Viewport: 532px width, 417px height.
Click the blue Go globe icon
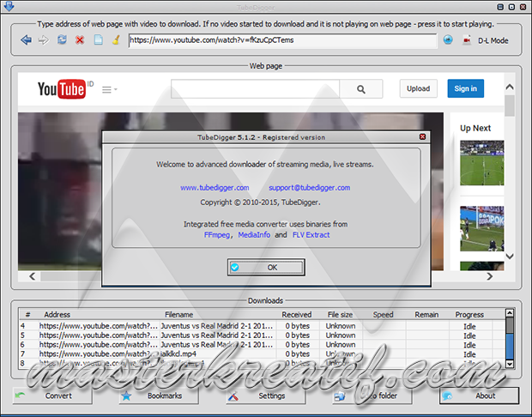click(x=448, y=40)
